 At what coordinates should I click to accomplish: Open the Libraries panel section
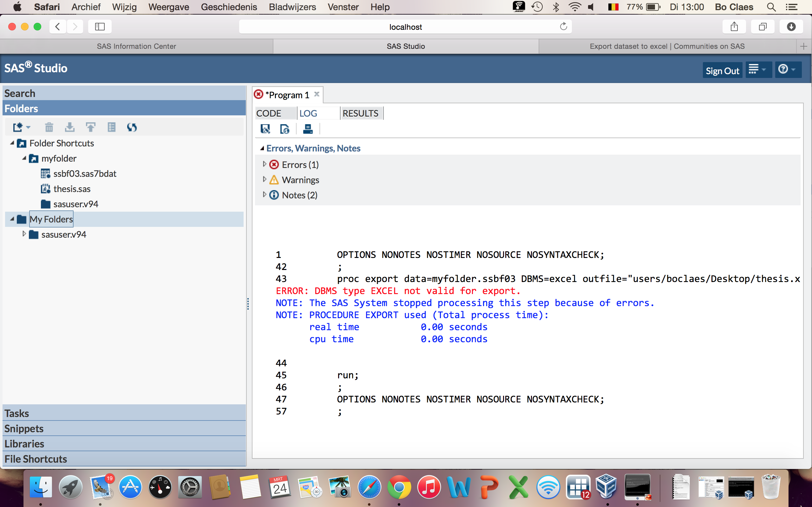[x=24, y=444]
